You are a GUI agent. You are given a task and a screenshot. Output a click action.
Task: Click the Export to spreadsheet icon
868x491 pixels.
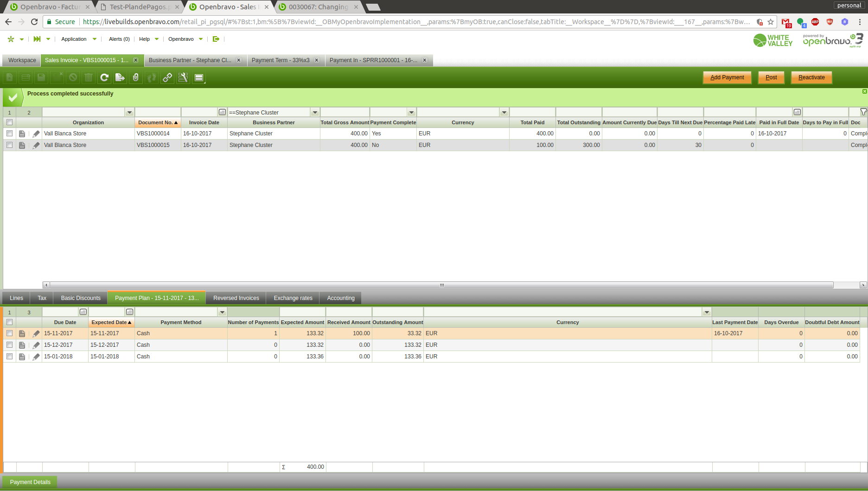(120, 77)
